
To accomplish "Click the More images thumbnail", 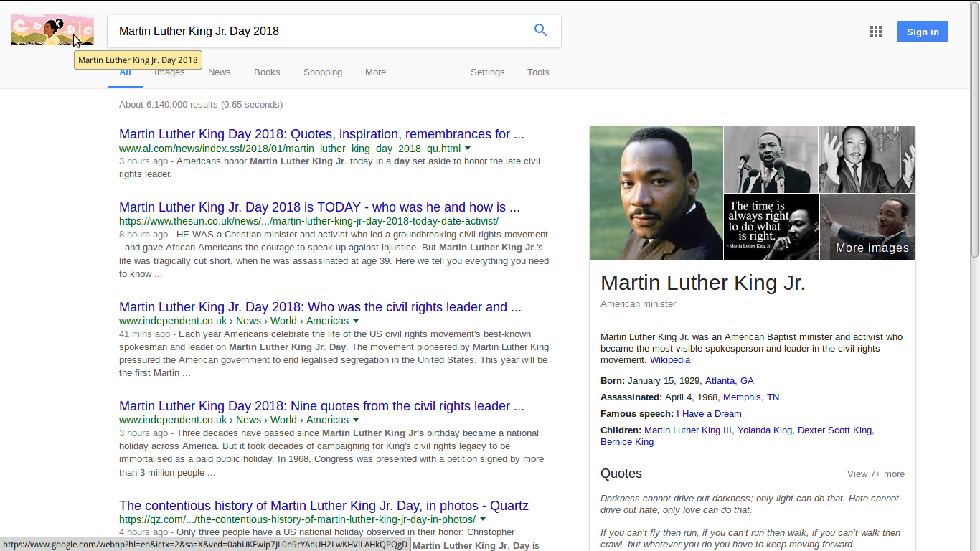I will pyautogui.click(x=867, y=227).
